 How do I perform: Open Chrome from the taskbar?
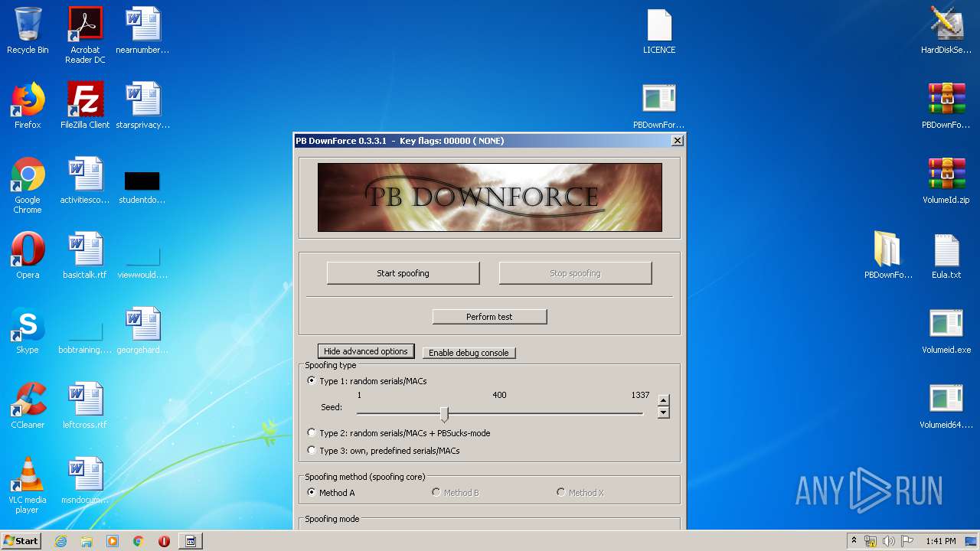[x=139, y=541]
